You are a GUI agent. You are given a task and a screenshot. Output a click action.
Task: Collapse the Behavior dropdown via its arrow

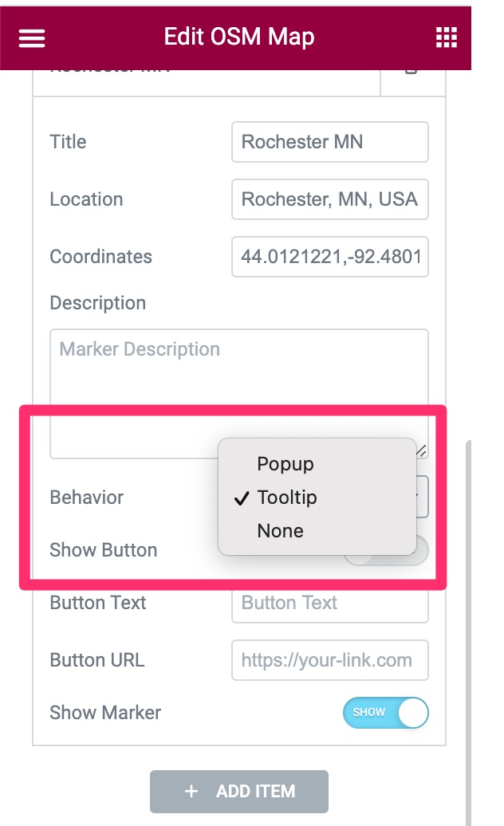coord(420,497)
